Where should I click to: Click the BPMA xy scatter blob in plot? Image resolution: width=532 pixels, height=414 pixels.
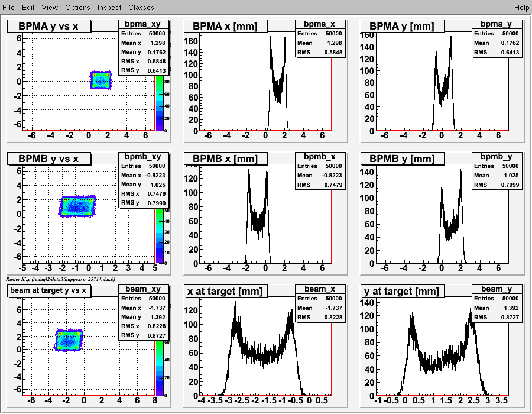pyautogui.click(x=100, y=80)
